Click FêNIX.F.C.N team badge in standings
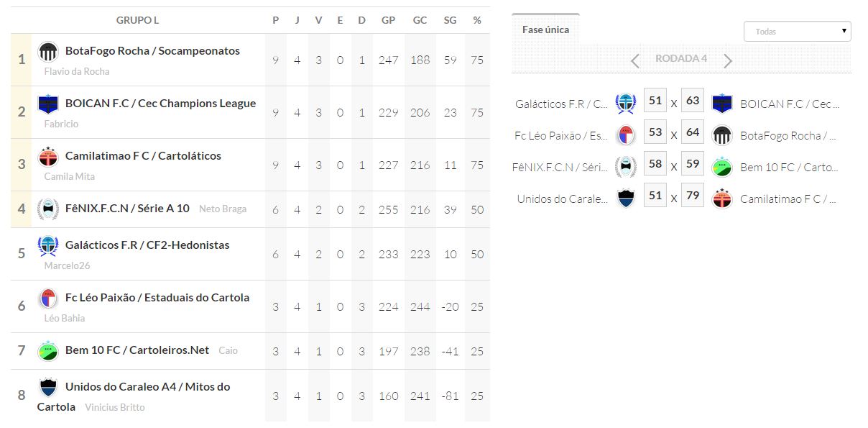 (x=48, y=209)
